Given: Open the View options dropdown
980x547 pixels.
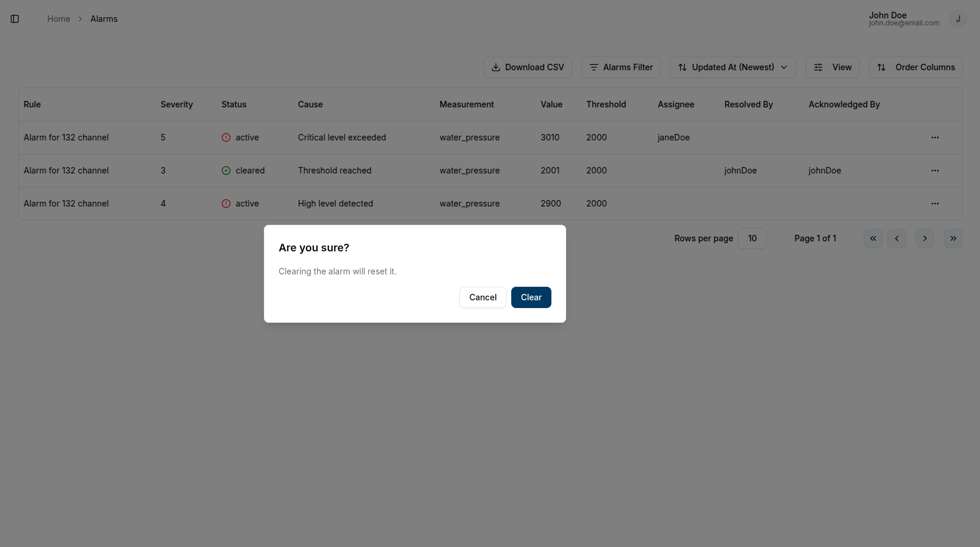Looking at the screenshot, I should coord(832,67).
